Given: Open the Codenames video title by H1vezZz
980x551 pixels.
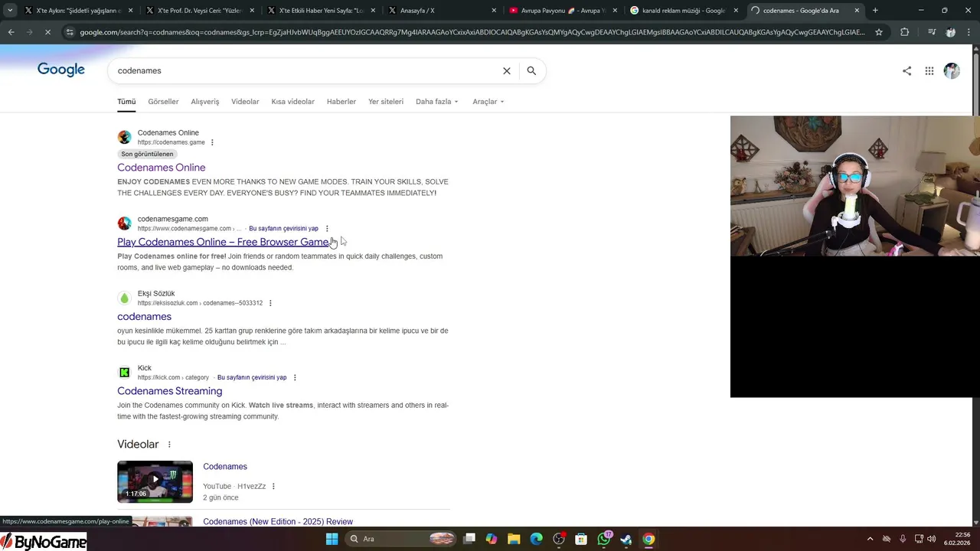Looking at the screenshot, I should coord(225,467).
